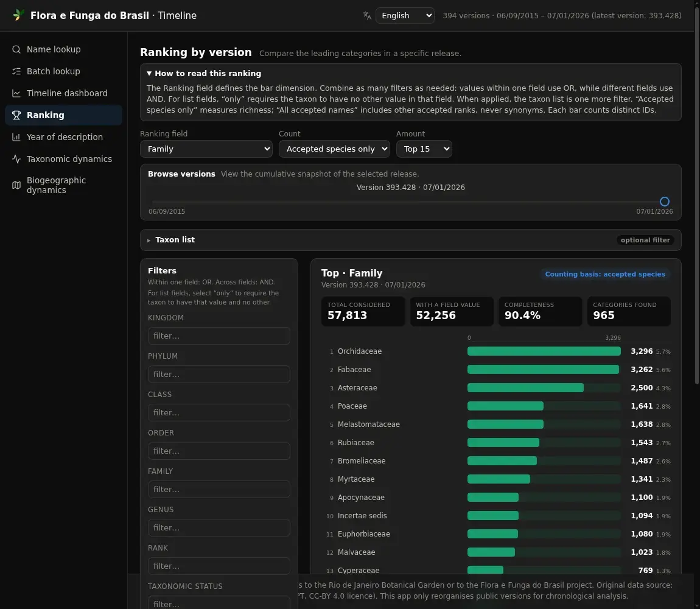This screenshot has width=700, height=609.
Task: Click the Year of description bar-chart icon
Action: (x=16, y=137)
